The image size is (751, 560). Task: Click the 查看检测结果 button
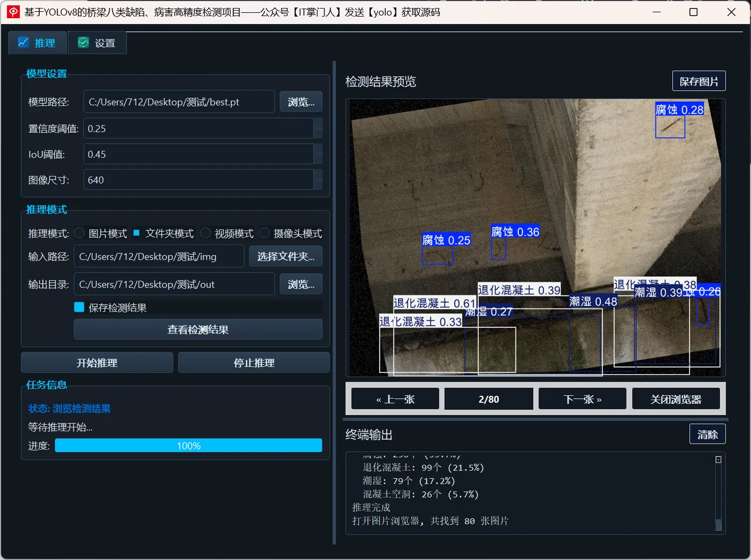click(x=198, y=330)
